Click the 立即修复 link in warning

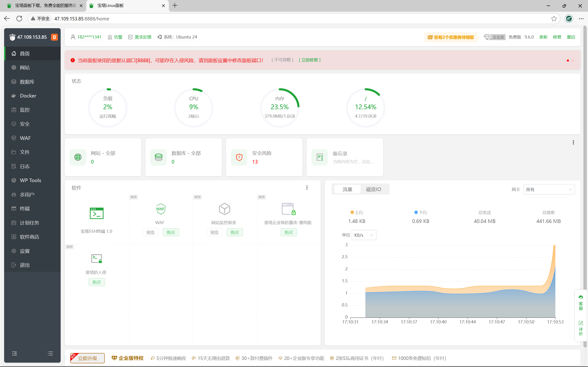coord(310,60)
